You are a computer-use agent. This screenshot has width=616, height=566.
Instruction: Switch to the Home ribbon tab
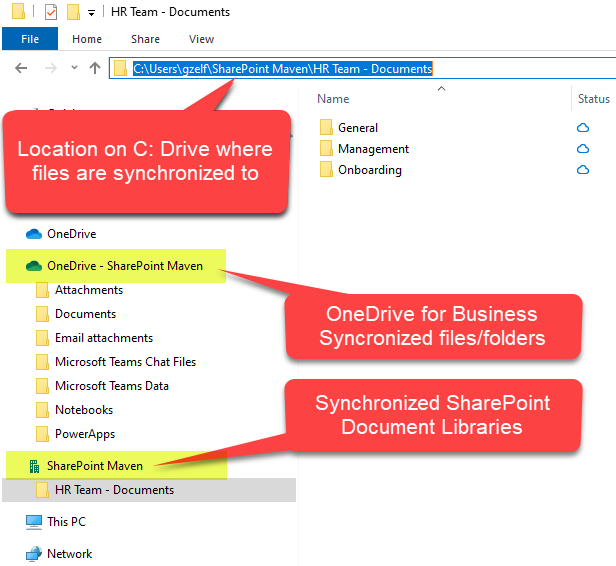(x=87, y=39)
